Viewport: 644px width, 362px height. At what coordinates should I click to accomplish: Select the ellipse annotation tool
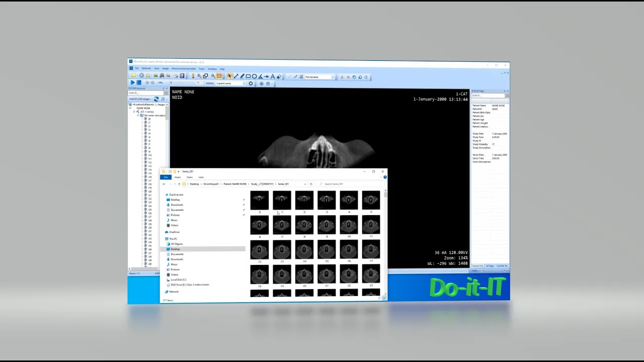tap(254, 76)
